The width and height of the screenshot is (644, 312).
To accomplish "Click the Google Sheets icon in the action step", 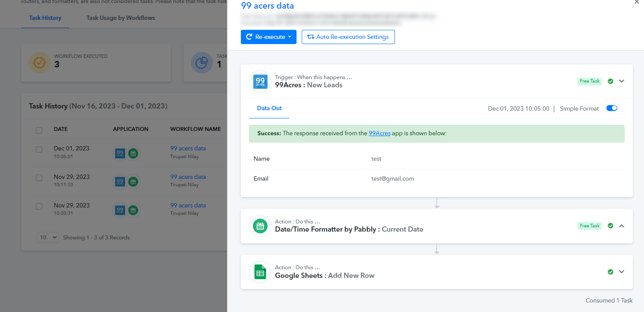I will point(260,272).
